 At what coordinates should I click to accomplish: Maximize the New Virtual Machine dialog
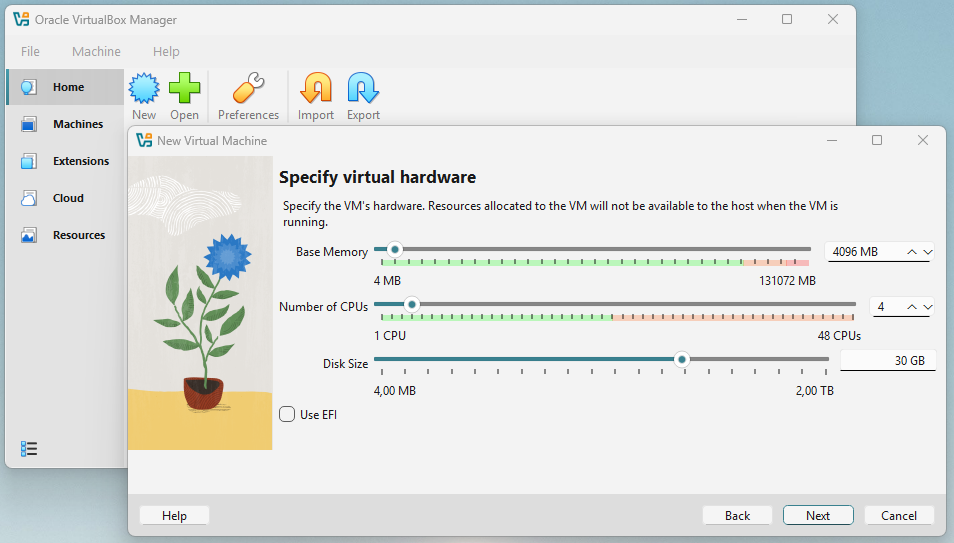pyautogui.click(x=877, y=140)
